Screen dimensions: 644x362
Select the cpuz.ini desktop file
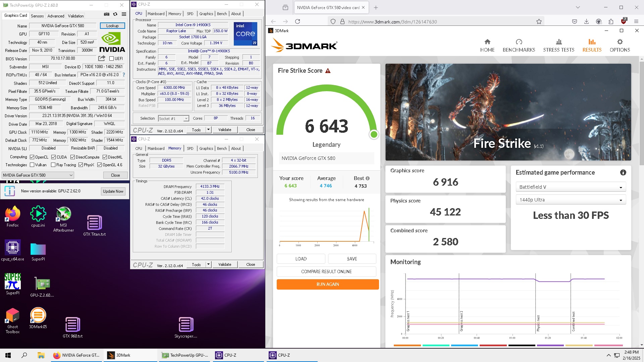click(38, 216)
